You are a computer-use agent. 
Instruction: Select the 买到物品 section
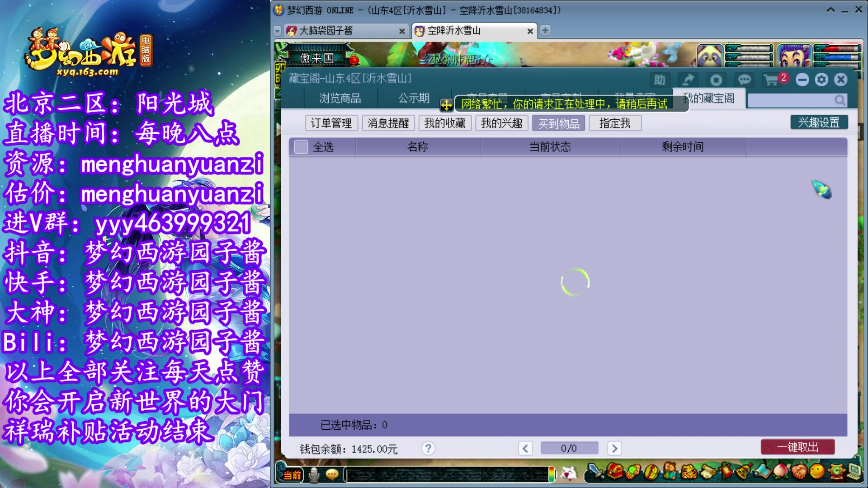coord(559,123)
